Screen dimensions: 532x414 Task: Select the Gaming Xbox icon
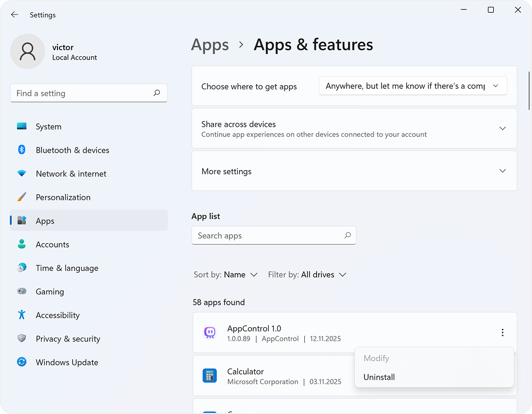click(22, 292)
